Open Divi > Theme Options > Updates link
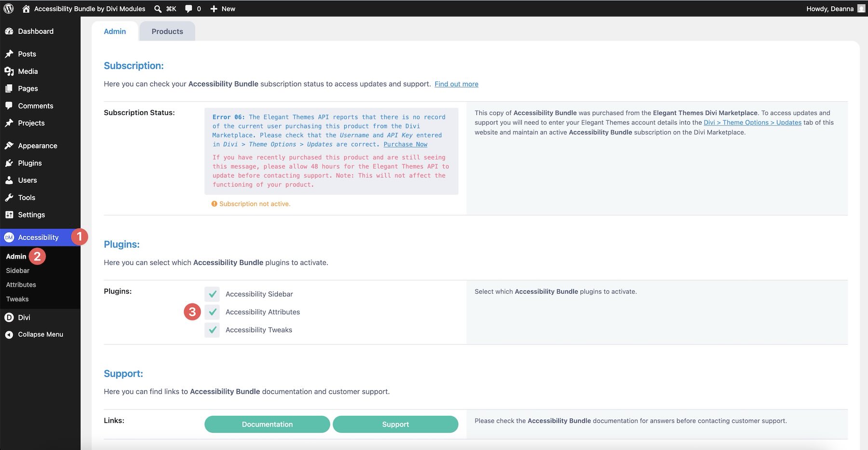Screen dimensions: 868x450 752,123
